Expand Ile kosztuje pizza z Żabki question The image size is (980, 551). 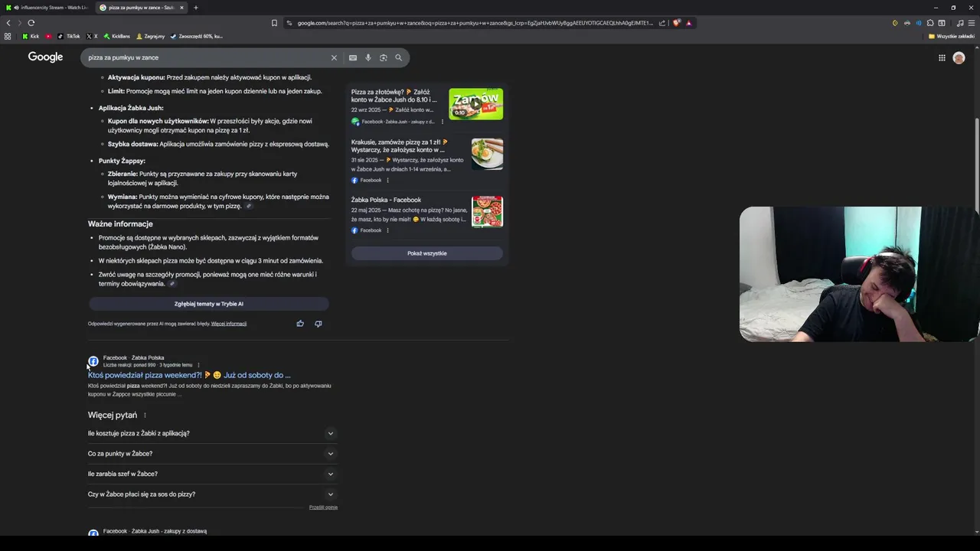[x=211, y=433]
